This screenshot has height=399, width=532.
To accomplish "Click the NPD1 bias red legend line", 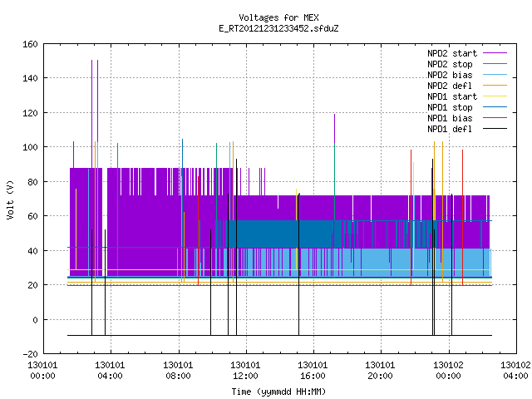I will 495,118.
